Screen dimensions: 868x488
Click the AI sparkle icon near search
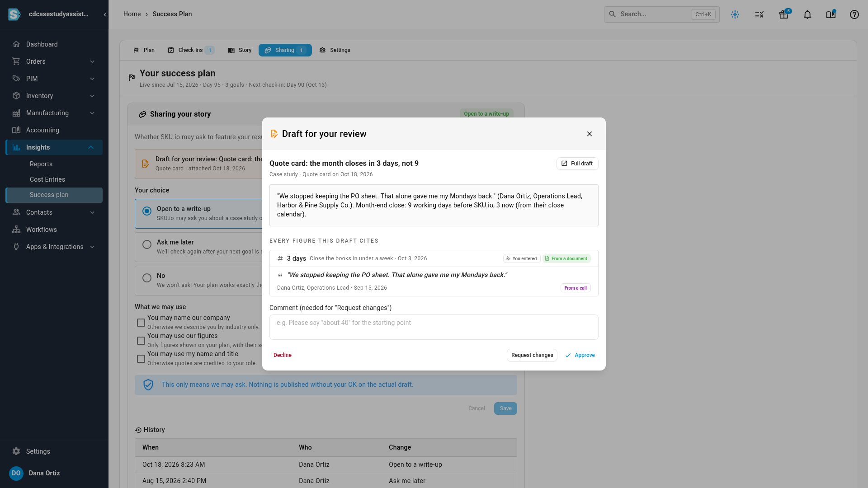click(x=735, y=14)
